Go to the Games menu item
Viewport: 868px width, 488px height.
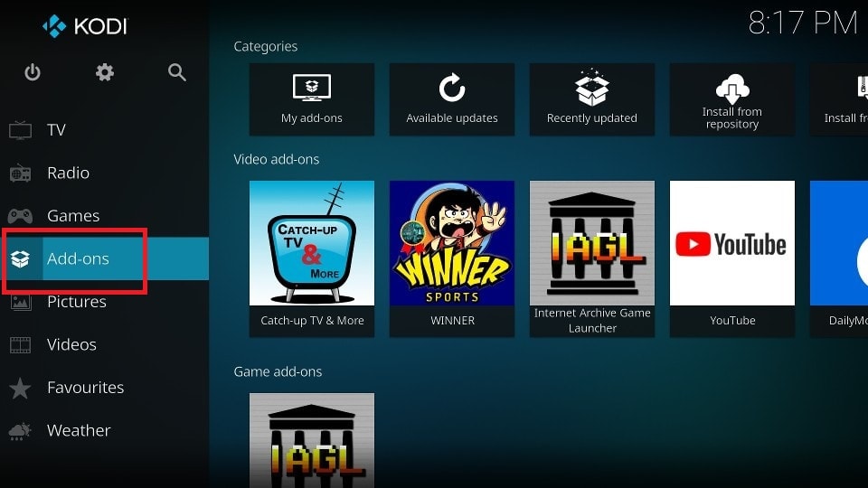(x=105, y=215)
